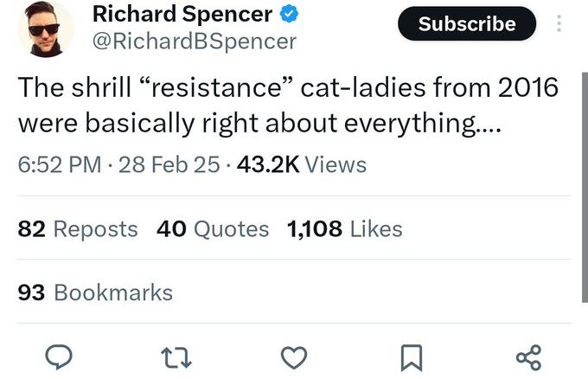Click the 6:52 PM timestamp
The width and height of the screenshot is (588, 379).
click(60, 164)
